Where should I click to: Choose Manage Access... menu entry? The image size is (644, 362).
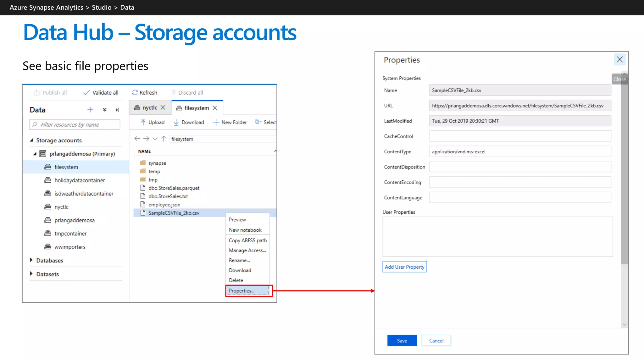point(247,250)
